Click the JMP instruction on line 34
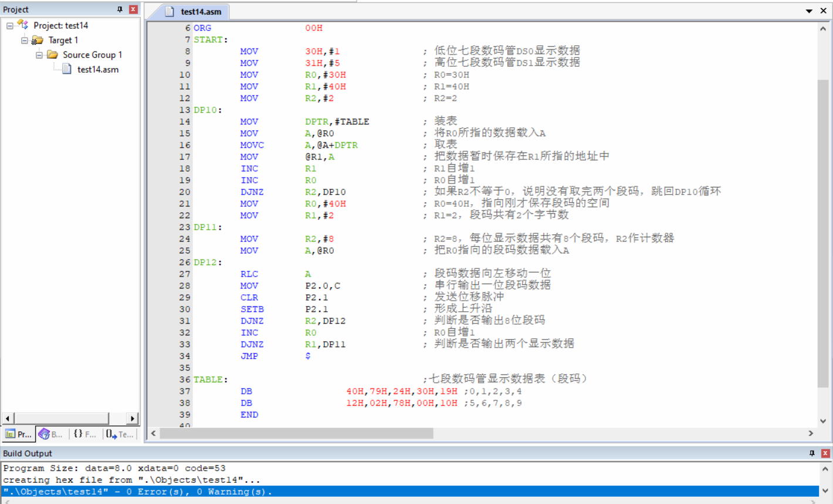Viewport: 833px width, 504px height. tap(249, 356)
